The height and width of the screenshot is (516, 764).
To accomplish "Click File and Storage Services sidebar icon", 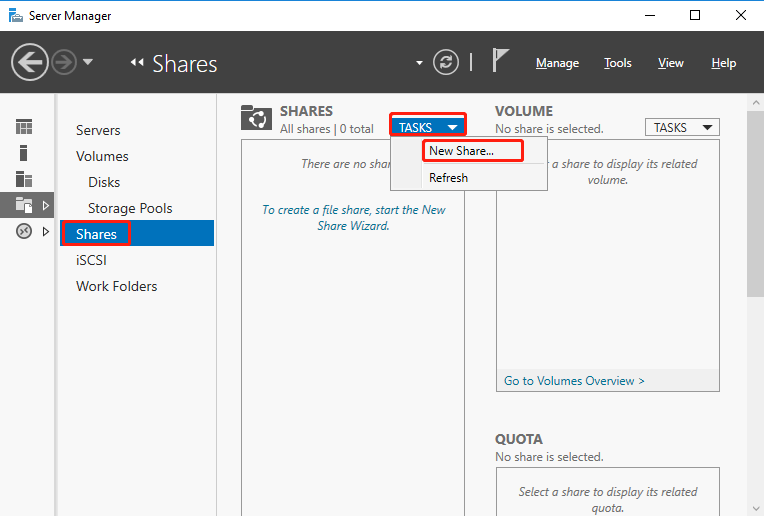I will [x=24, y=205].
